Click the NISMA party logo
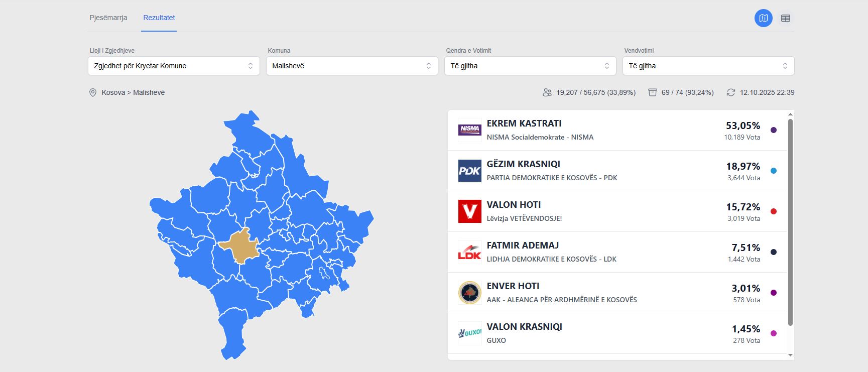 pos(470,130)
